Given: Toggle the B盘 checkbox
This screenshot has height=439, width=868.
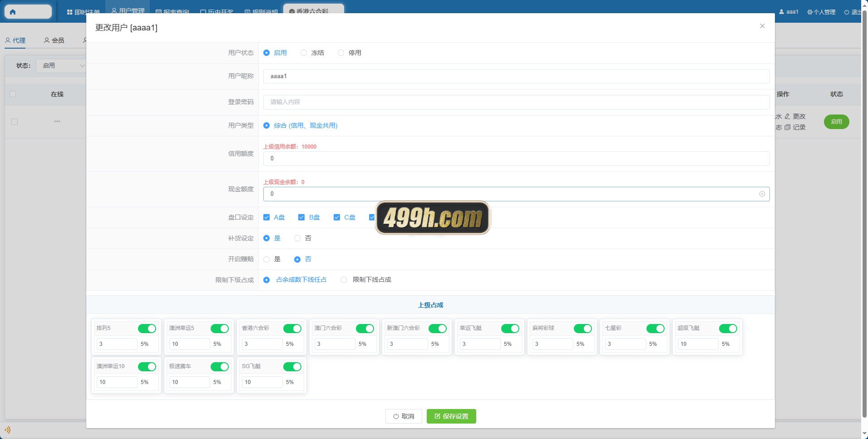Looking at the screenshot, I should coord(301,217).
